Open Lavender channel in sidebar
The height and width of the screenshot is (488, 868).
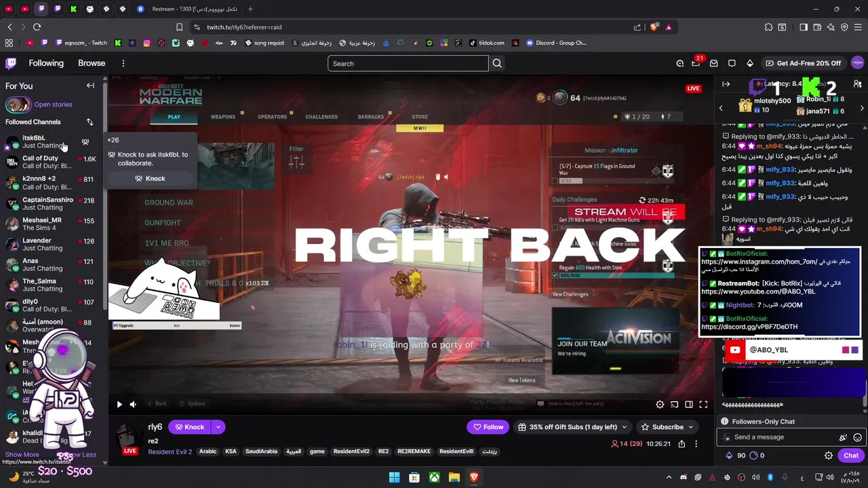[51, 244]
